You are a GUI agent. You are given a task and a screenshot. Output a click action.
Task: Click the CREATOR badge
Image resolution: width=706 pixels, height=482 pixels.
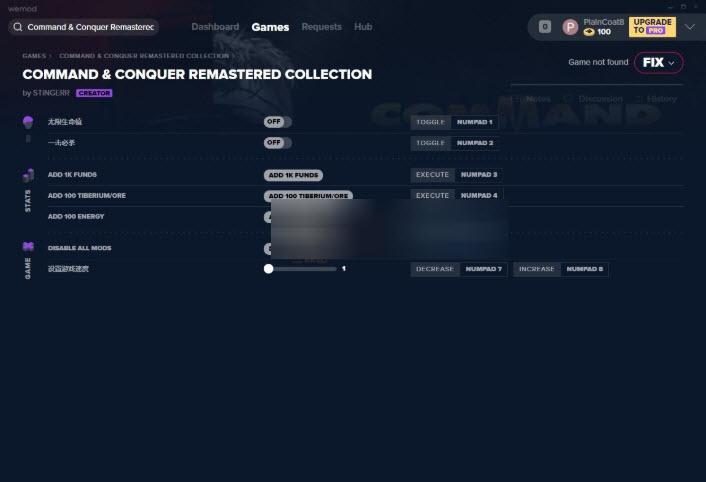(94, 93)
